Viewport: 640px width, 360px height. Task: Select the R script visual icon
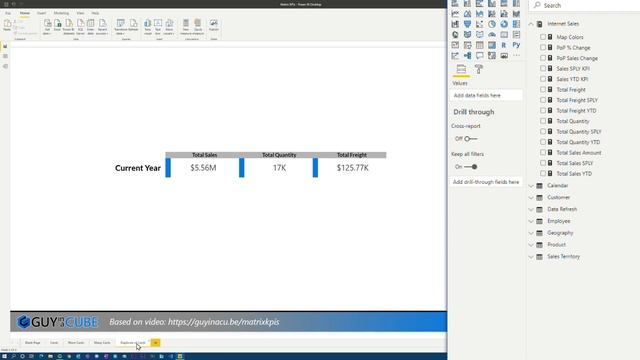point(504,45)
